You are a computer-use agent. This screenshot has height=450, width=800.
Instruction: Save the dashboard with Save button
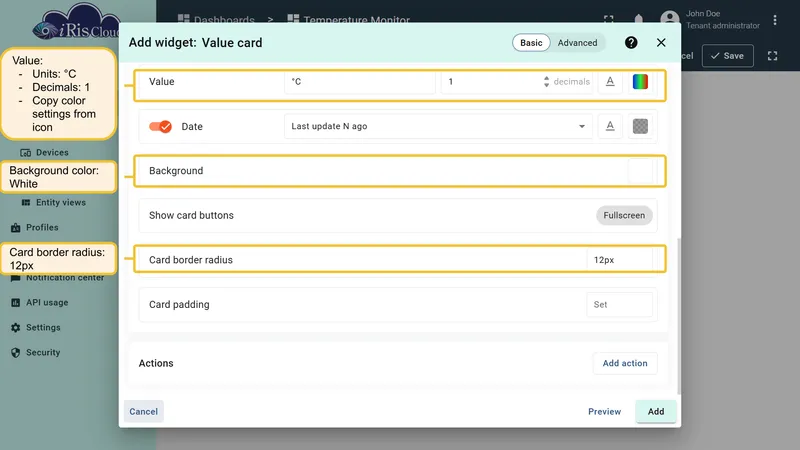728,56
